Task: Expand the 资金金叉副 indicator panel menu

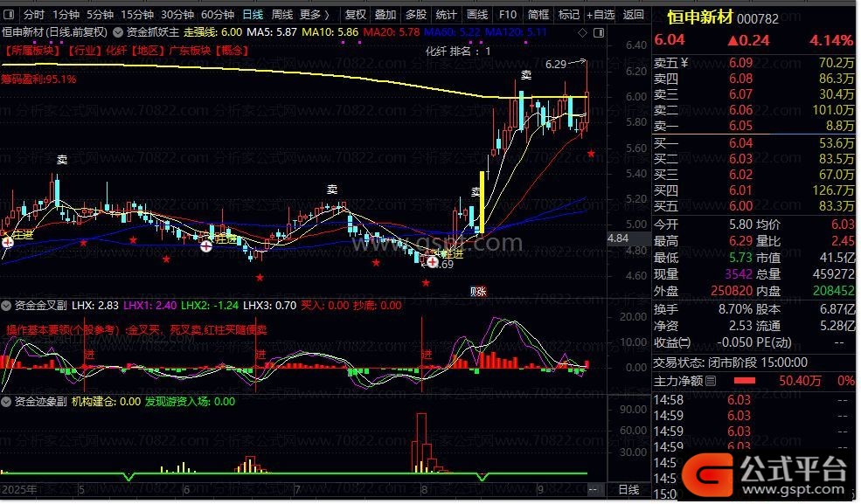Action: (x=7, y=306)
